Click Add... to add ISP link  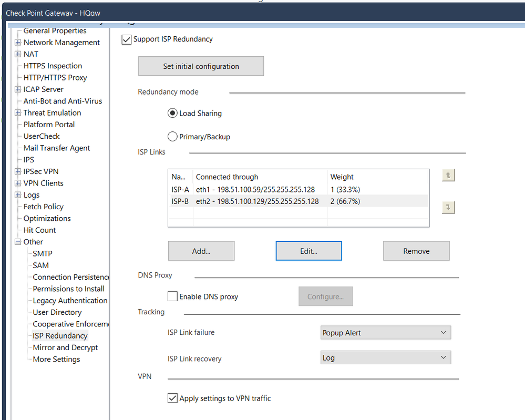point(201,251)
